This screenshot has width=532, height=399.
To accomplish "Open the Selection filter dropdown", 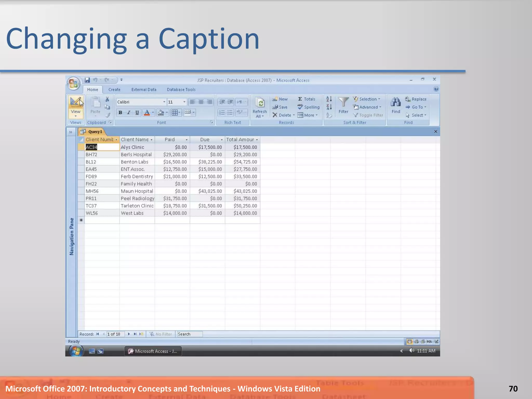I will [367, 99].
